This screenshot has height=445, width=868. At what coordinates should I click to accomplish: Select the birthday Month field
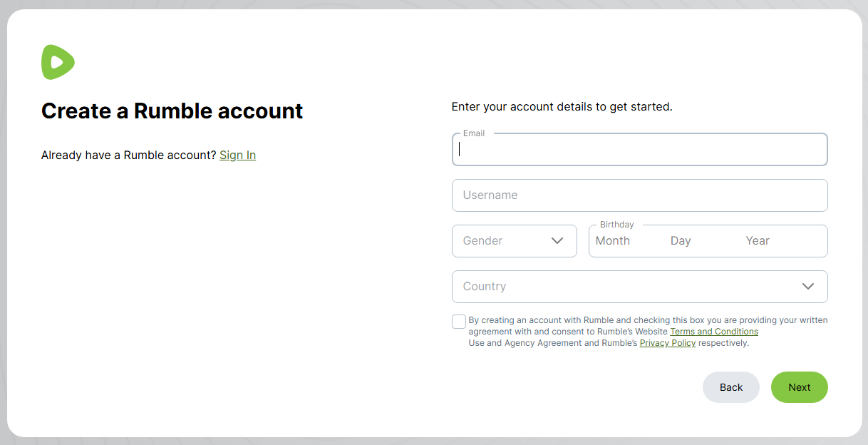click(613, 241)
